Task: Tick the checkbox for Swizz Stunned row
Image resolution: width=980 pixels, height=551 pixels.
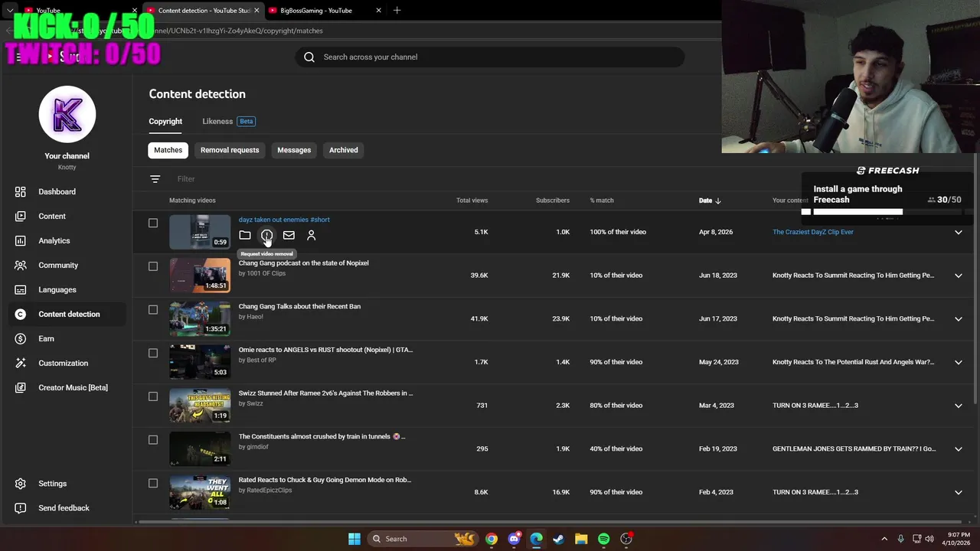Action: pos(153,396)
